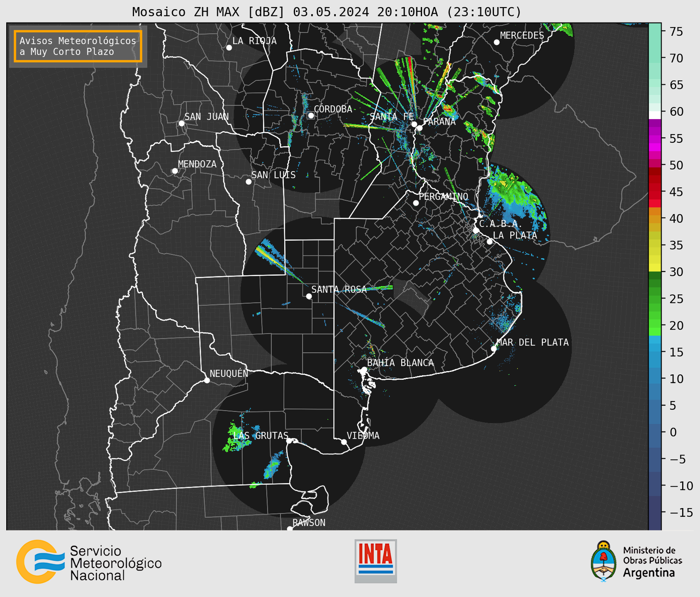Image resolution: width=700 pixels, height=597 pixels.
Task: Click the SANTA ROSA city marker dot
Action: (x=309, y=296)
